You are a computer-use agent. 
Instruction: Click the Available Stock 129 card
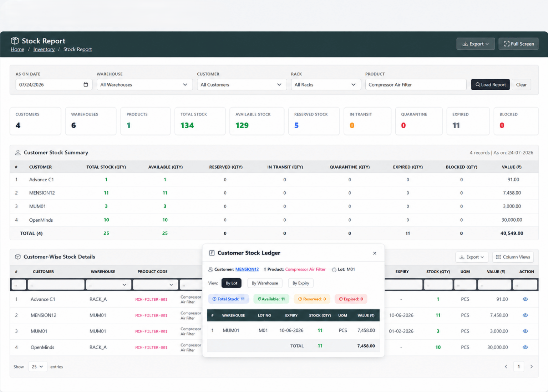257,121
